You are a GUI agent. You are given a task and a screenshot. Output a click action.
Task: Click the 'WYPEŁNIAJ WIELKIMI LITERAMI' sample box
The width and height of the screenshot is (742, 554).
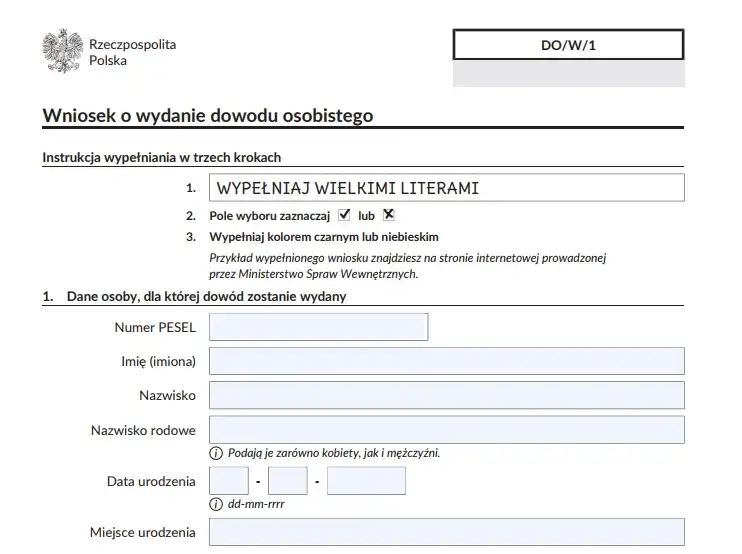(x=447, y=188)
